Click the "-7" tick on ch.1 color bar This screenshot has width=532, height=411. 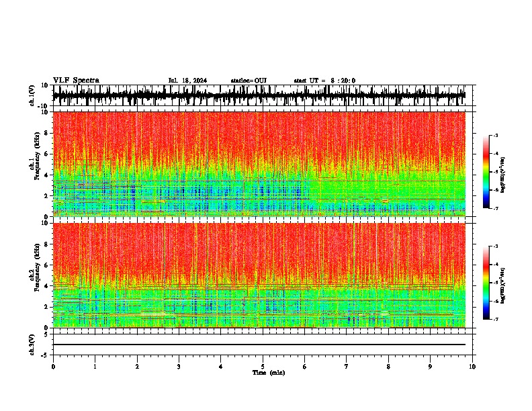click(496, 208)
